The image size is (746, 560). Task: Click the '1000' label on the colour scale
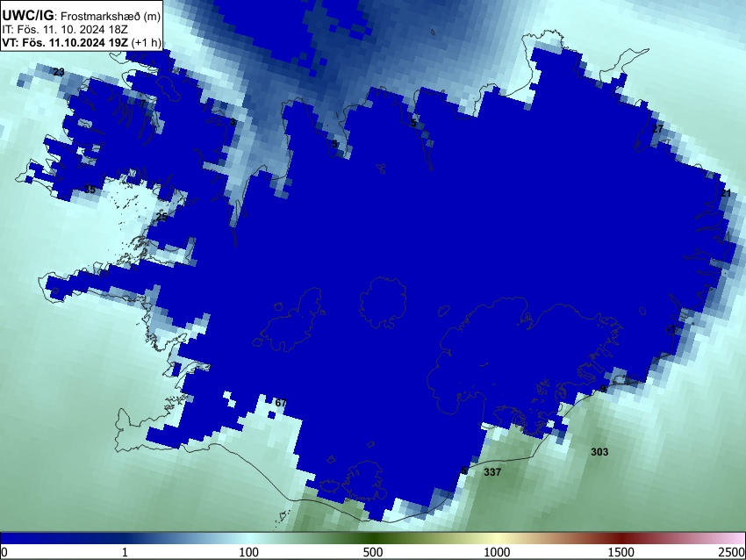tap(497, 552)
